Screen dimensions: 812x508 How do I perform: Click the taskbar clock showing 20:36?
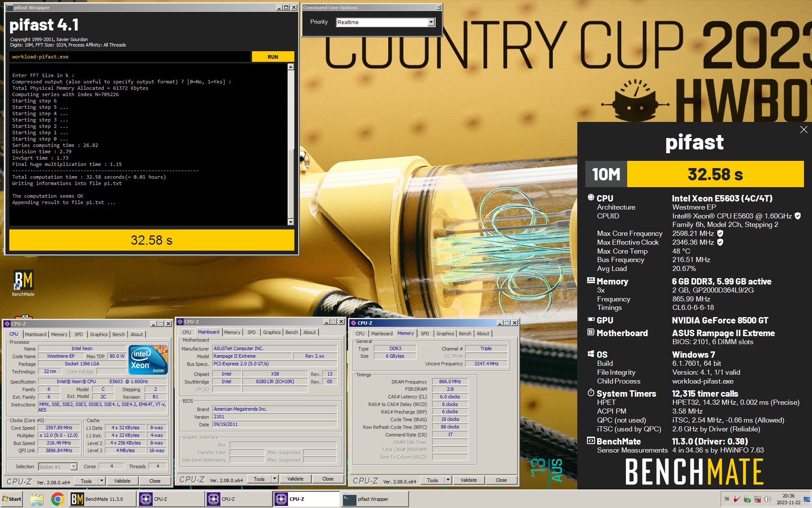coord(788,499)
